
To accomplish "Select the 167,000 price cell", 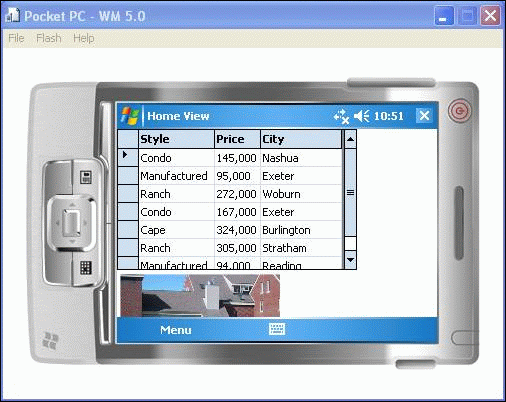I will tap(237, 212).
